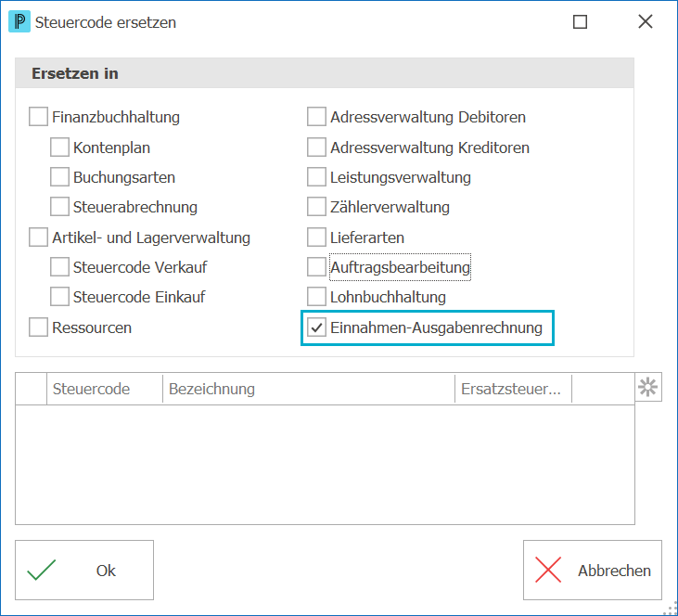The width and height of the screenshot is (678, 616).
Task: Enable the Auftragsbearbeitung checkbox
Action: pos(316,267)
